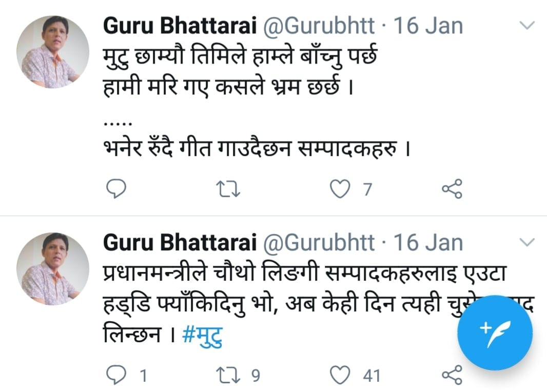This screenshot has width=547, height=392.
Task: Click the 16 Jan timestamp on first tweet
Action: pyautogui.click(x=428, y=27)
